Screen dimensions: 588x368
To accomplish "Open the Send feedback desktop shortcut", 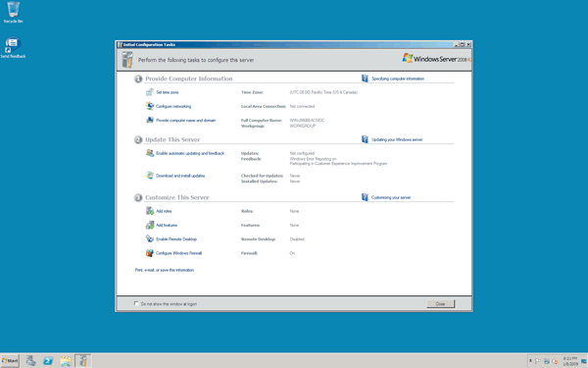I will click(13, 47).
